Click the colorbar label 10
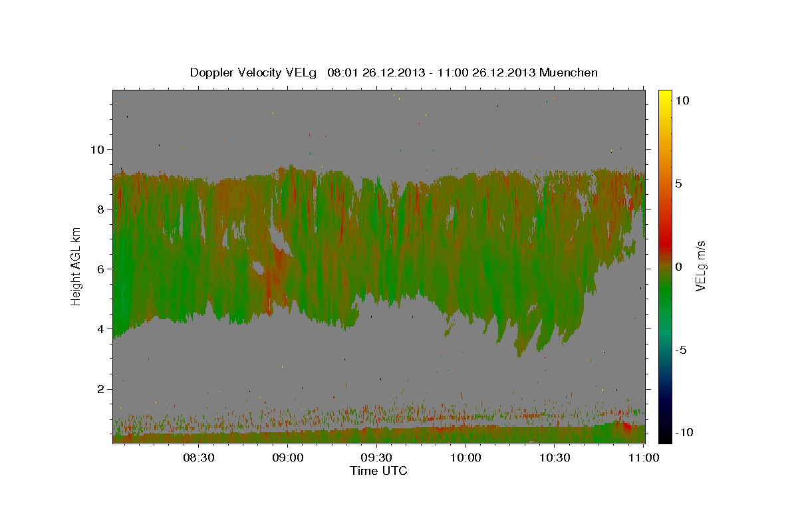This screenshot has height=532, width=798. click(x=682, y=100)
